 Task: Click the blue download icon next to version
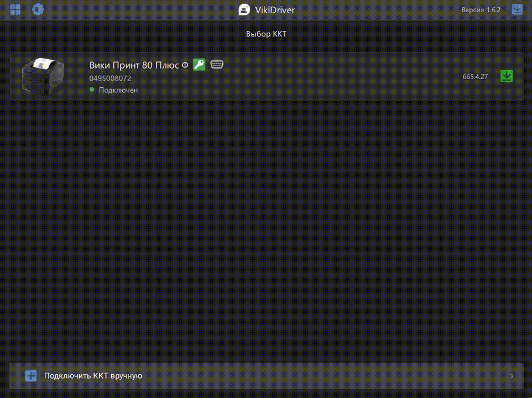tap(517, 9)
